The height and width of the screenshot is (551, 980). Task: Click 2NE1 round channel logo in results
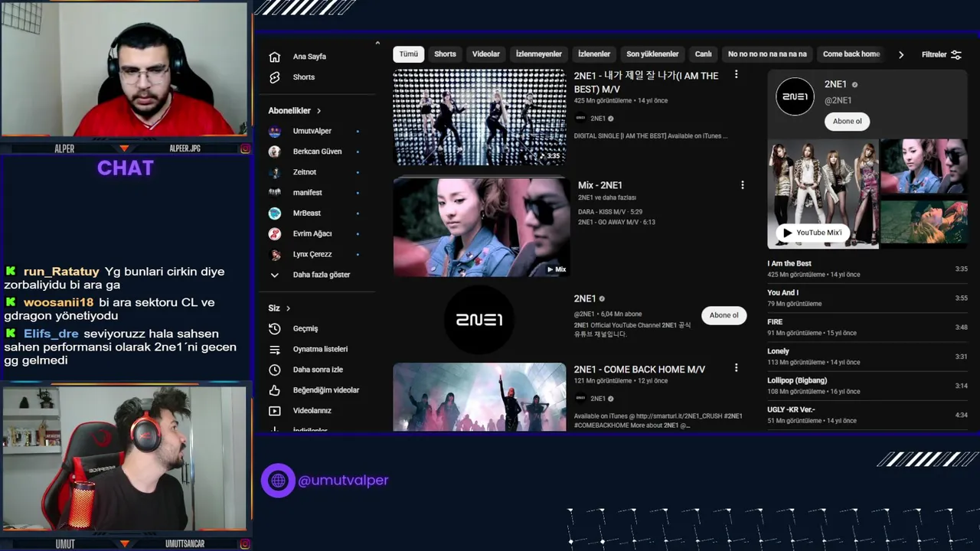(x=480, y=320)
